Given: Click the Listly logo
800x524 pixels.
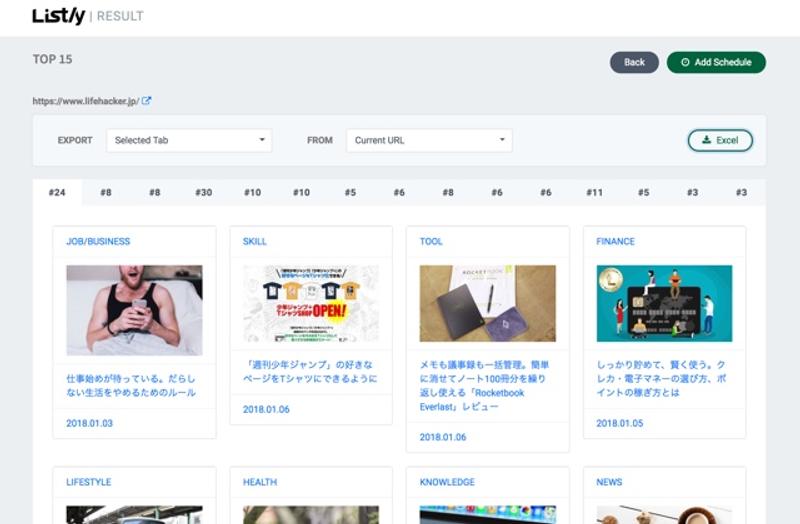Looking at the screenshot, I should point(58,15).
